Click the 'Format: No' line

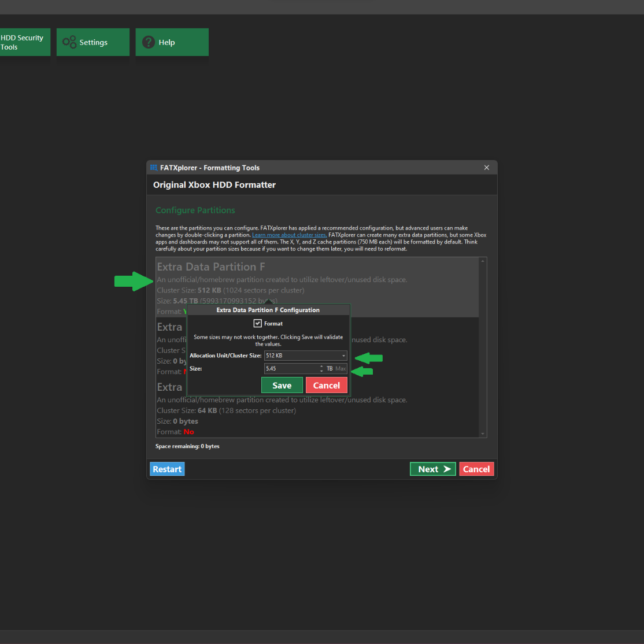175,432
